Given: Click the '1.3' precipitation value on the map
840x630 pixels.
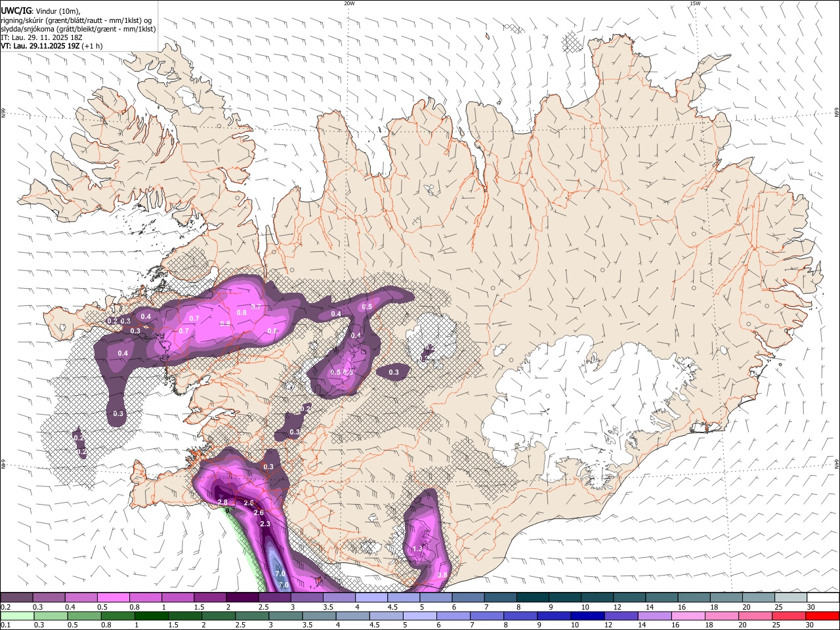Looking at the screenshot, I should 417,549.
